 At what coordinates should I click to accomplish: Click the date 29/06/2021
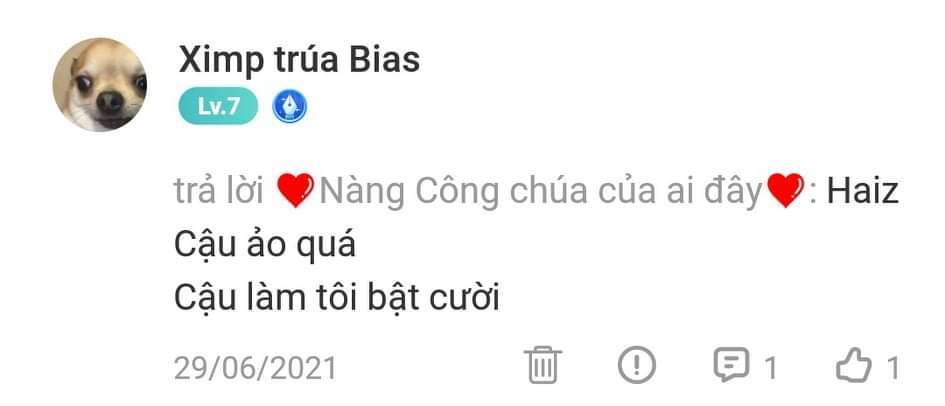(x=256, y=368)
